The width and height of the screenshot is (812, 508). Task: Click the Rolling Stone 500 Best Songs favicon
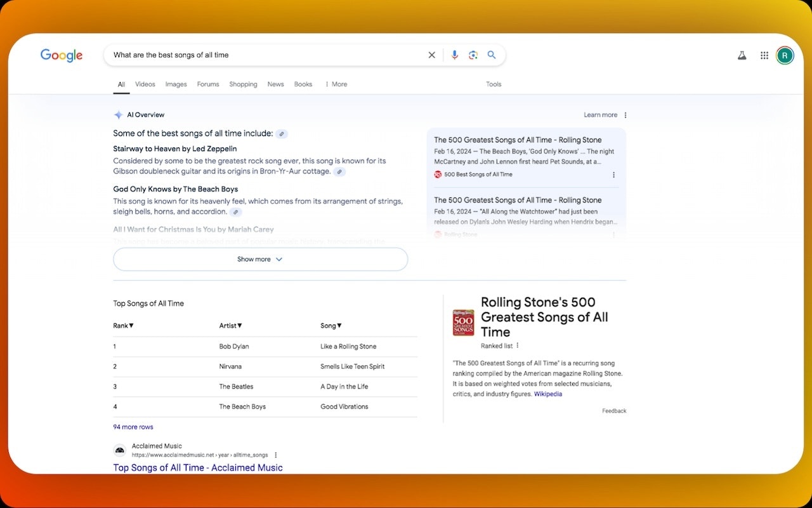[438, 175]
